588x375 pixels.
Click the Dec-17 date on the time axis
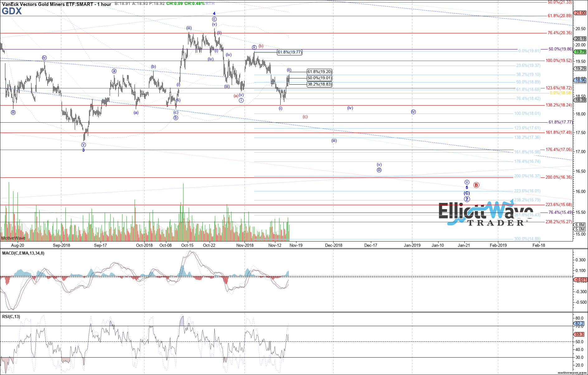pyautogui.click(x=371, y=245)
